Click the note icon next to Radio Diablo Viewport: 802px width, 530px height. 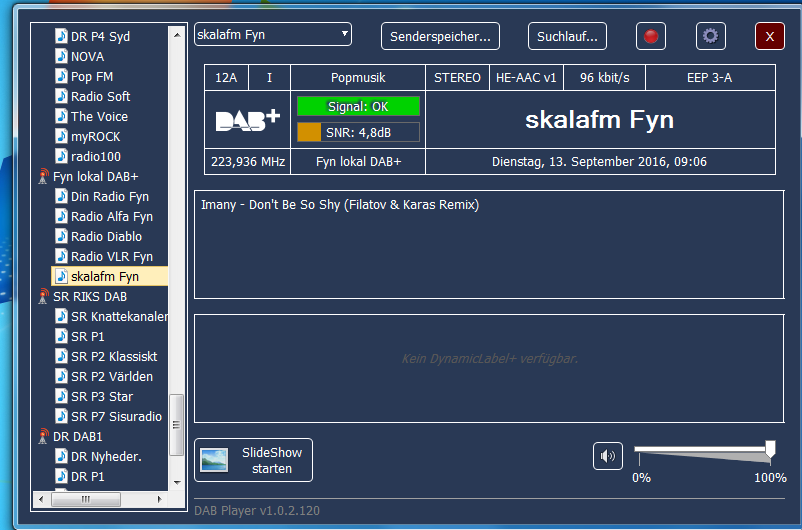[x=61, y=237]
